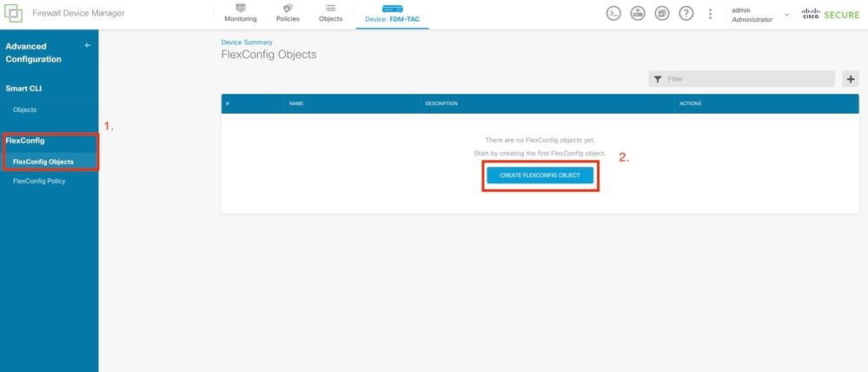The image size is (868, 372).
Task: Open the Monitoring tab
Action: tap(241, 13)
